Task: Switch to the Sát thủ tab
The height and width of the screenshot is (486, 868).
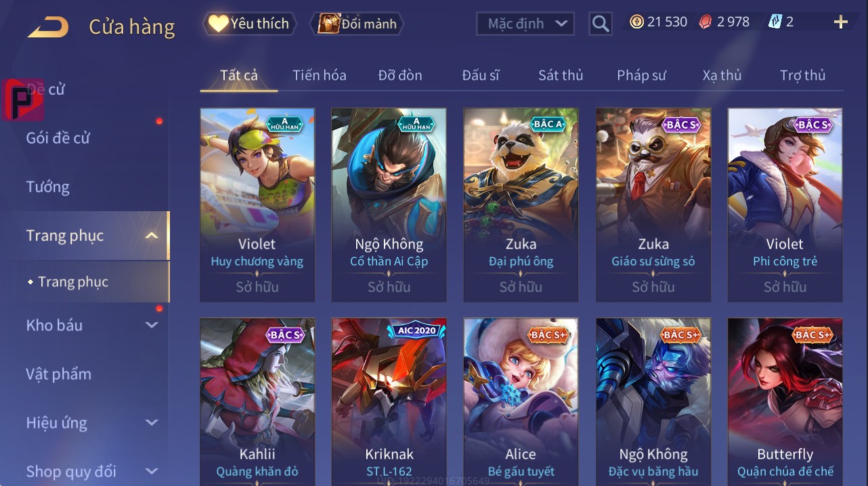Action: (561, 75)
